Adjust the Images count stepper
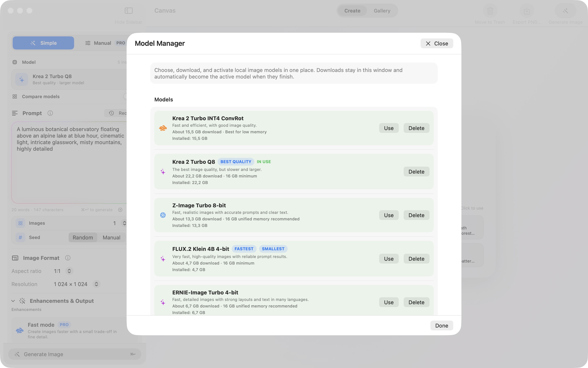This screenshot has height=368, width=588. pyautogui.click(x=124, y=223)
